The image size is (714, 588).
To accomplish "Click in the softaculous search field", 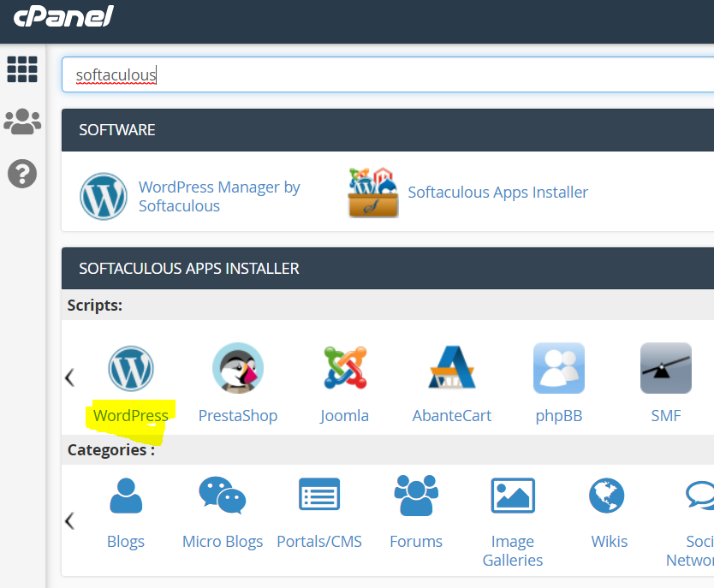I will click(x=388, y=74).
